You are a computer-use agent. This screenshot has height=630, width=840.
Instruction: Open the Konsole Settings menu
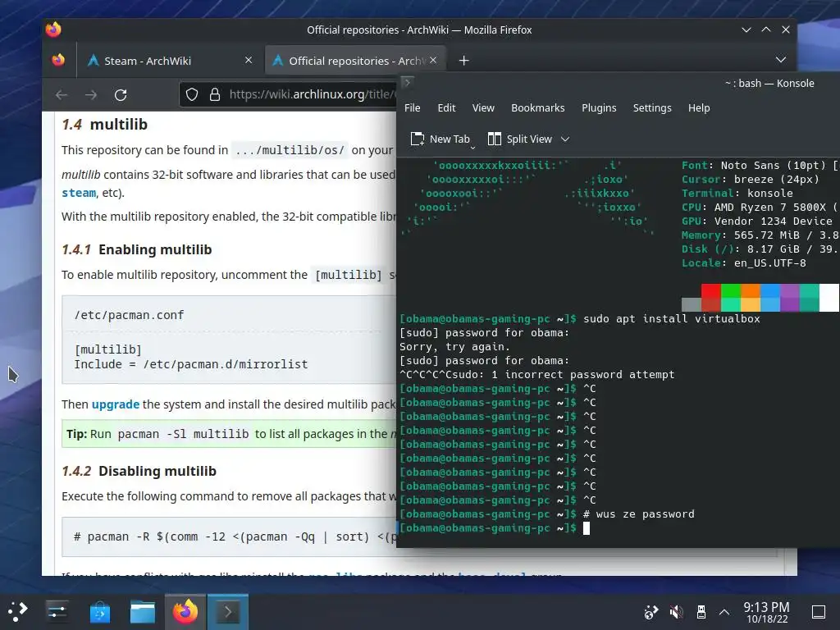tap(652, 107)
